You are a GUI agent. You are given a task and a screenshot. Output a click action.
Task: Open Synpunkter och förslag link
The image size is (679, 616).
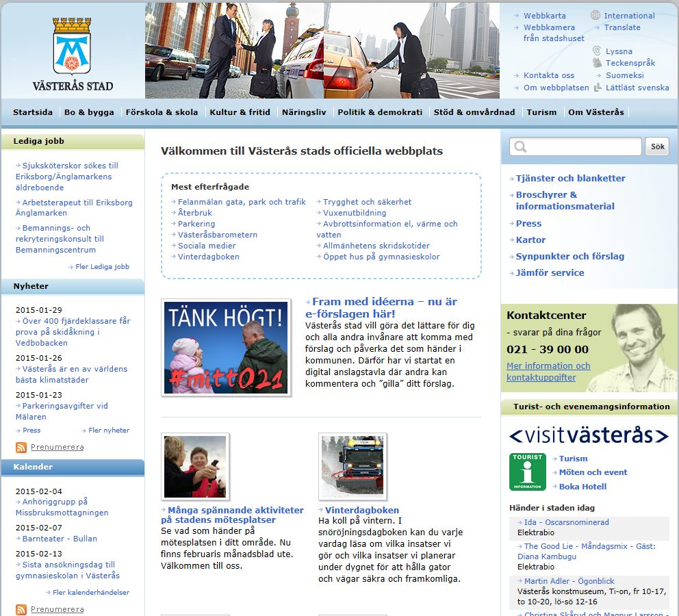570,256
